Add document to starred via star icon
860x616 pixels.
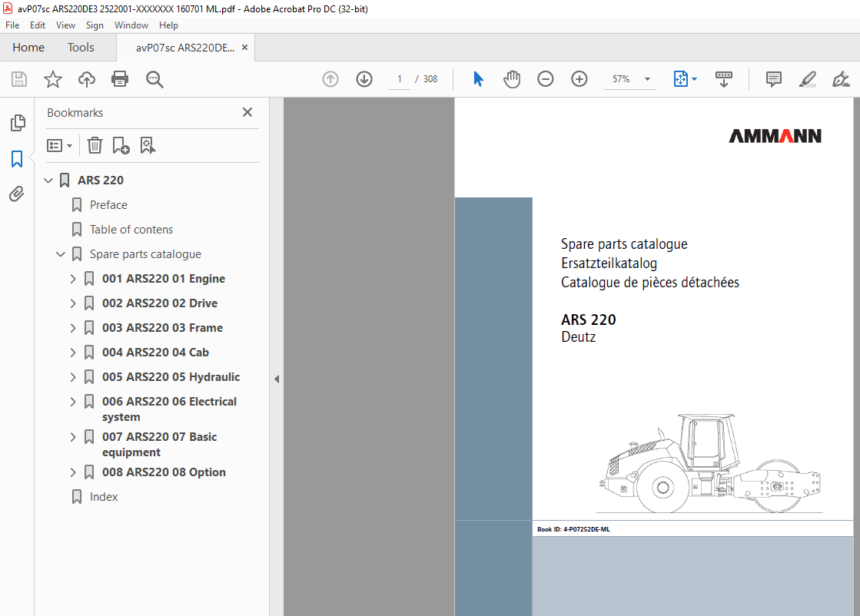53,79
